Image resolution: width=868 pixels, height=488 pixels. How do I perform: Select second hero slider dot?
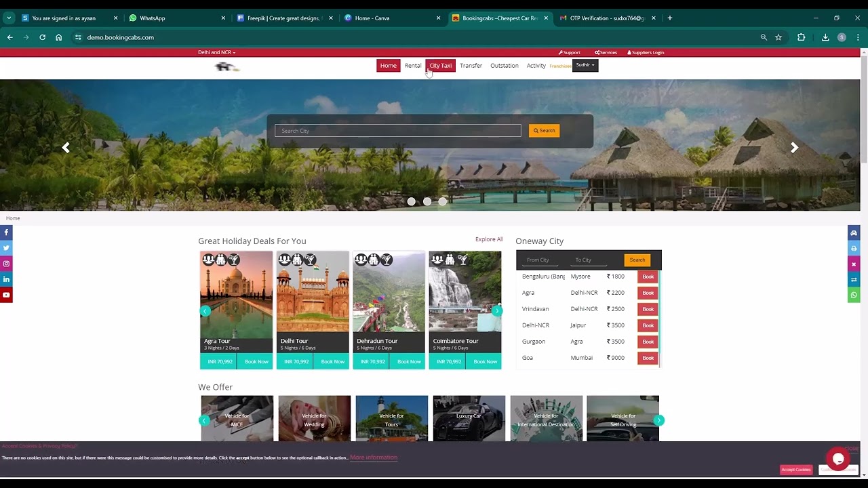click(x=427, y=201)
